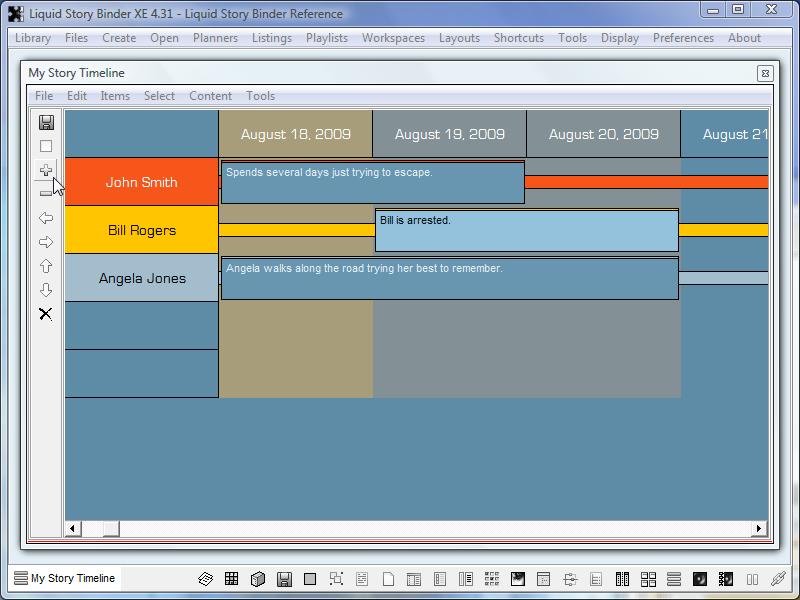The image size is (800, 600).
Task: Select the John Smith orange row label
Action: coord(141,182)
